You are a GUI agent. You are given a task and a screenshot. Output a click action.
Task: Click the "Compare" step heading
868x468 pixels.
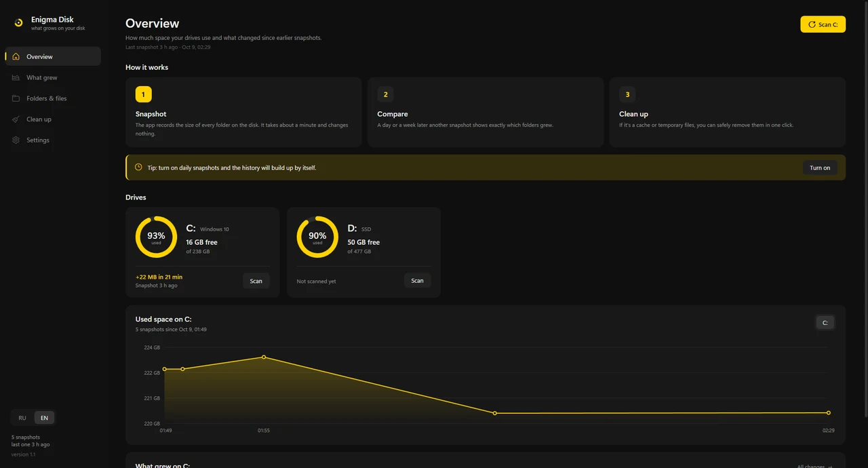click(x=393, y=114)
